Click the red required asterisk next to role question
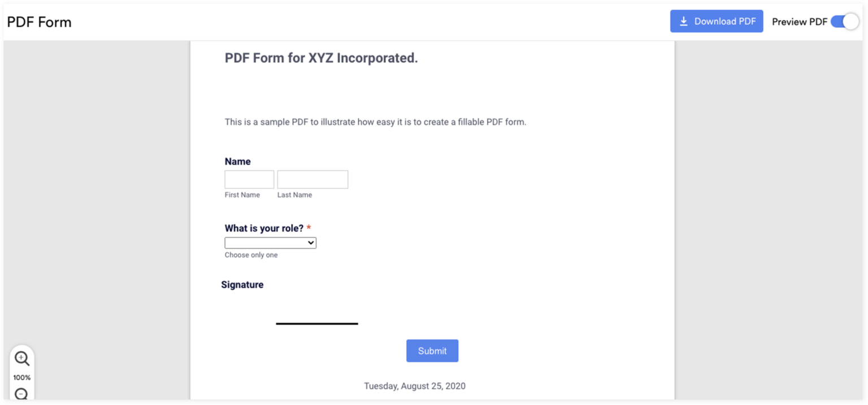Screen dimensions: 868x405 coord(309,227)
